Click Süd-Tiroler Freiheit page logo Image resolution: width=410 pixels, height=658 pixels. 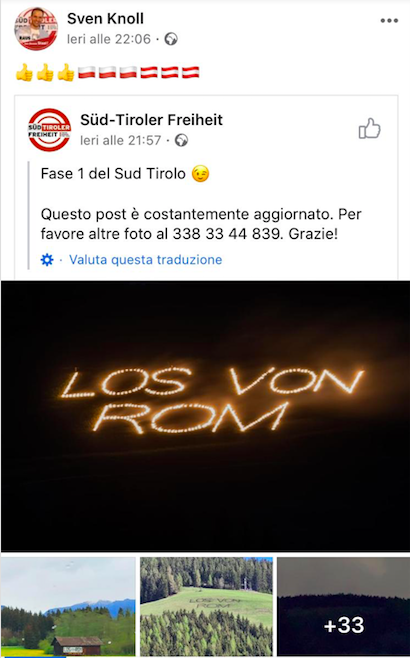click(x=50, y=130)
